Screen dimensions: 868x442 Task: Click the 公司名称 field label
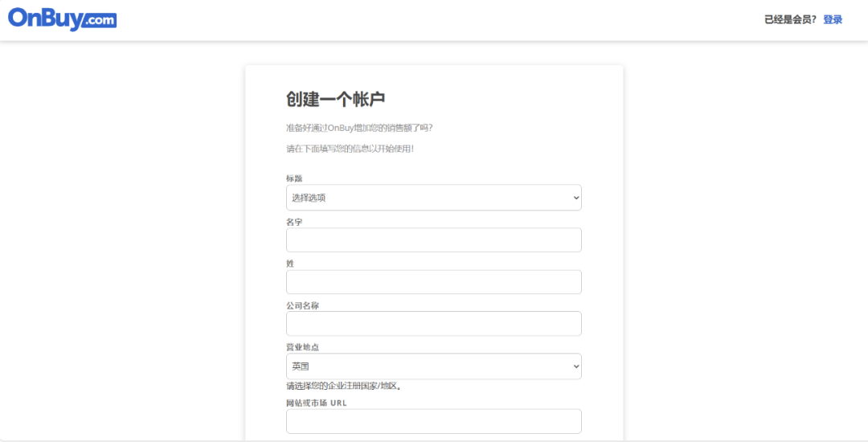302,305
